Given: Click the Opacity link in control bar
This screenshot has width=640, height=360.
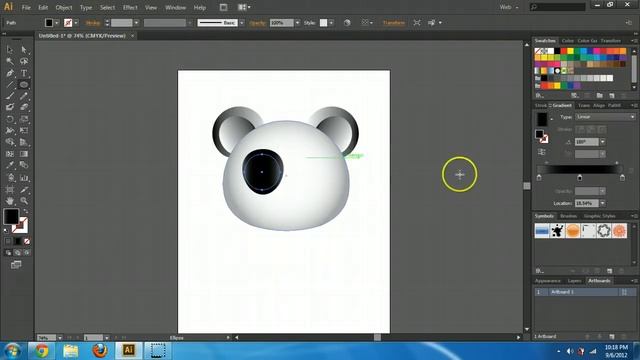Looking at the screenshot, I should pos(257,23).
